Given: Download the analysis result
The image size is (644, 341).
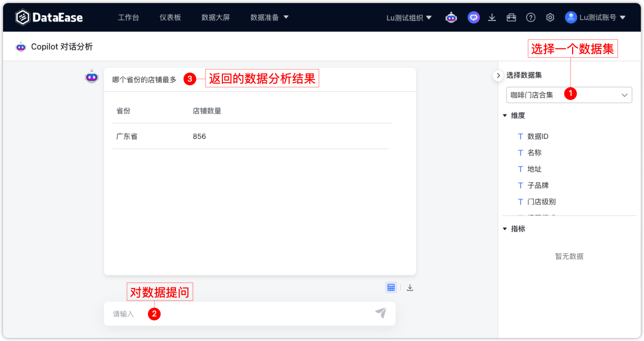Looking at the screenshot, I should coord(409,287).
